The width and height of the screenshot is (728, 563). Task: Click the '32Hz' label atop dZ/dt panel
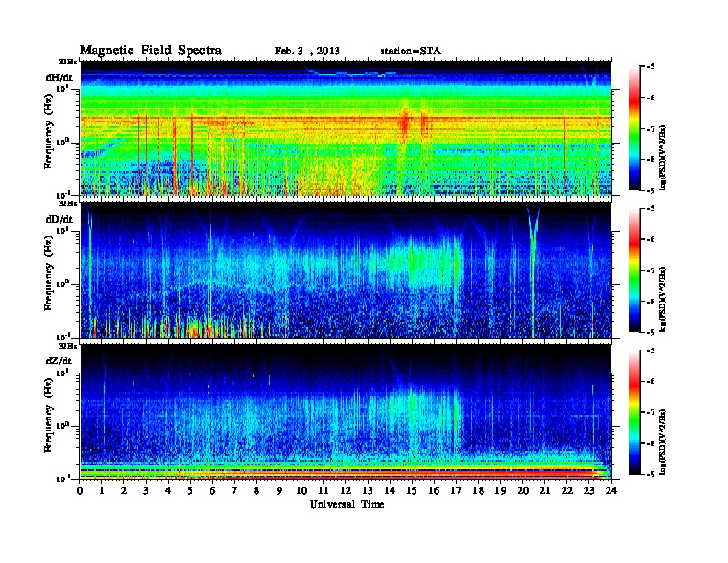click(x=68, y=346)
